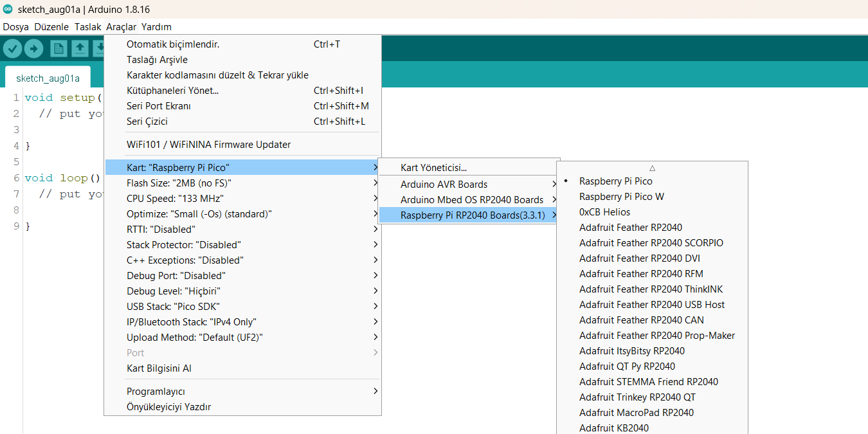Open the Dosya menu
Screen dimensions: 868x434
15,27
